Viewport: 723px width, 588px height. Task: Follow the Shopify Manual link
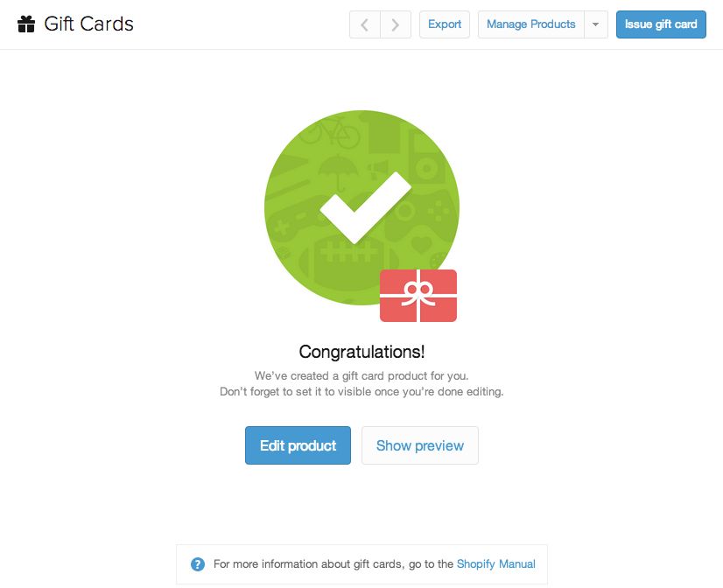tap(496, 564)
